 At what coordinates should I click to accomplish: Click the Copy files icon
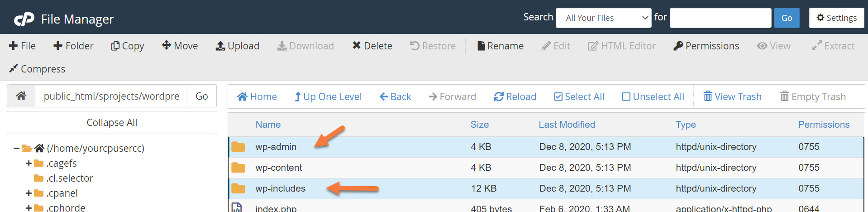pyautogui.click(x=115, y=46)
